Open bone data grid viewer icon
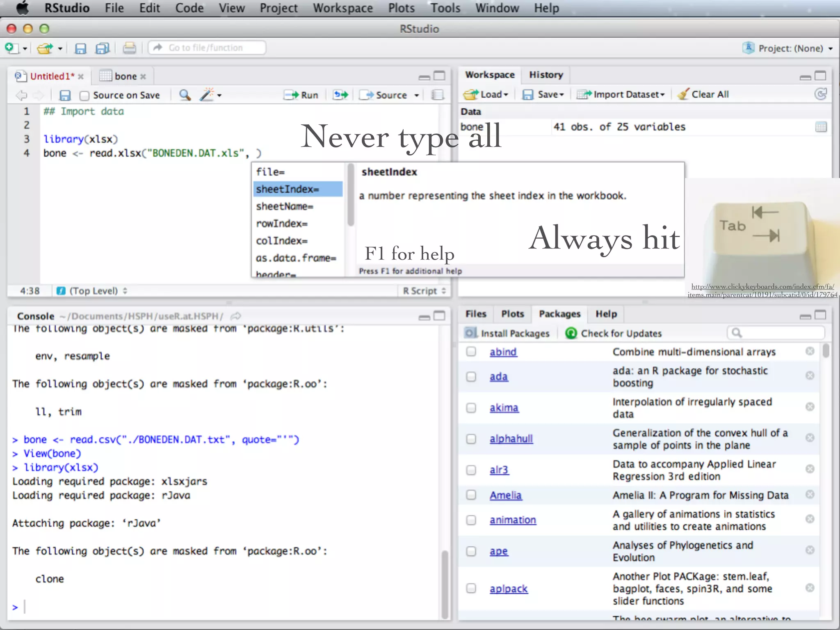 (821, 127)
